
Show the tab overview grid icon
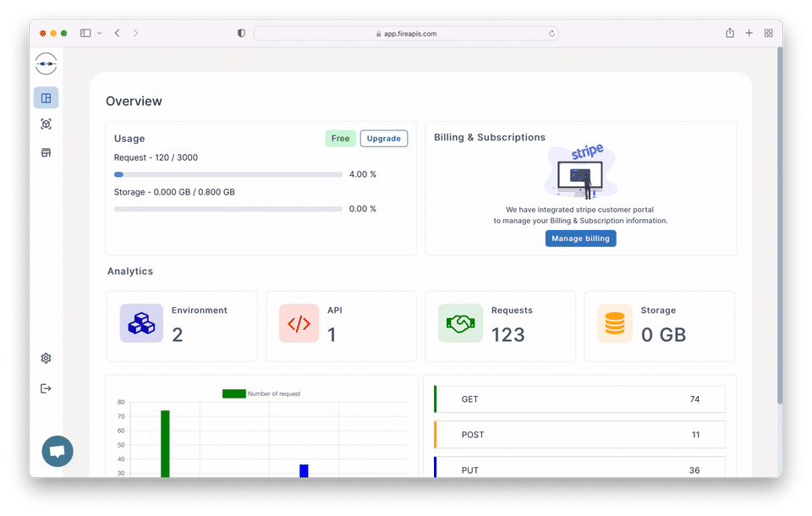[769, 33]
